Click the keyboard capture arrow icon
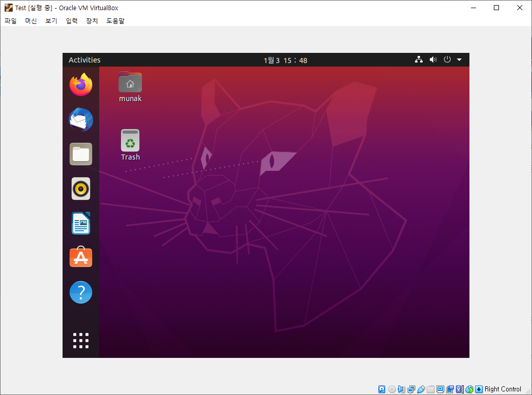The width and height of the screenshot is (532, 395). pos(479,389)
